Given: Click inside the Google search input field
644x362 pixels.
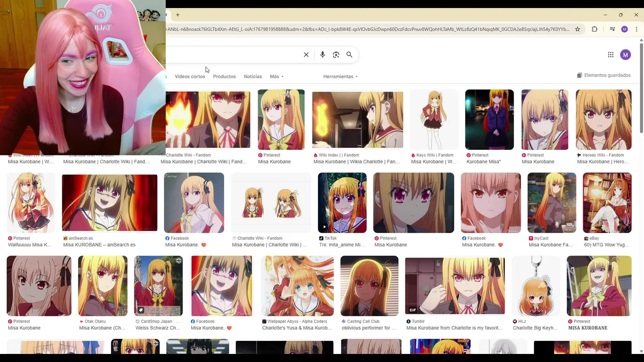Looking at the screenshot, I should (233, 55).
